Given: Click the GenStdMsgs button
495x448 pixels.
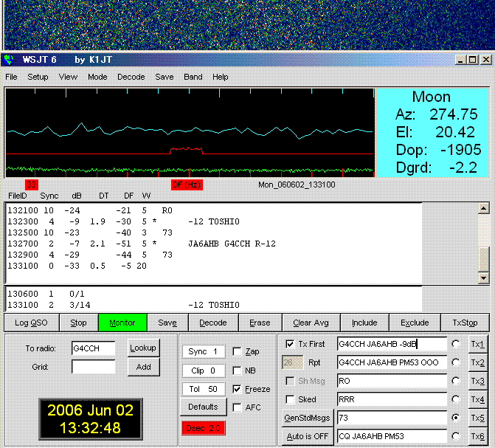Looking at the screenshot, I should 307,418.
